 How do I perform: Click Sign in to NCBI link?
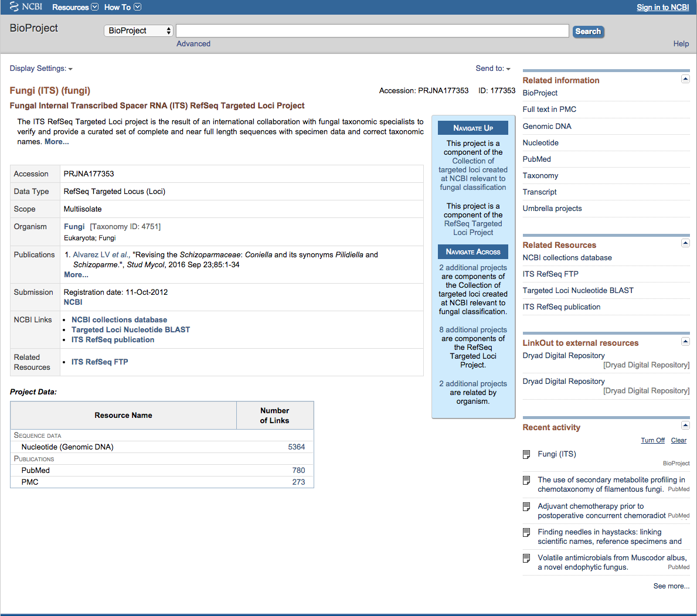662,7
